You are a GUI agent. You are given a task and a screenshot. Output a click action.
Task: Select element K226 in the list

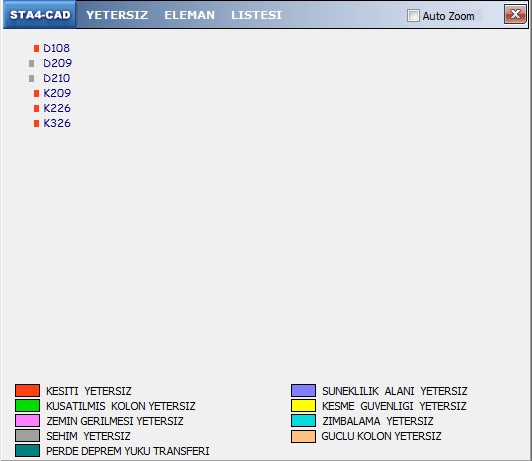[57, 108]
